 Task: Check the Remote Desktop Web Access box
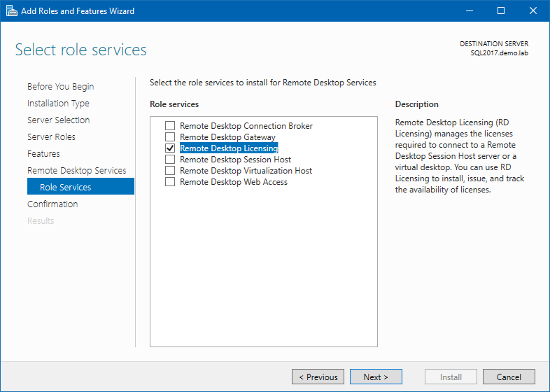tap(169, 182)
